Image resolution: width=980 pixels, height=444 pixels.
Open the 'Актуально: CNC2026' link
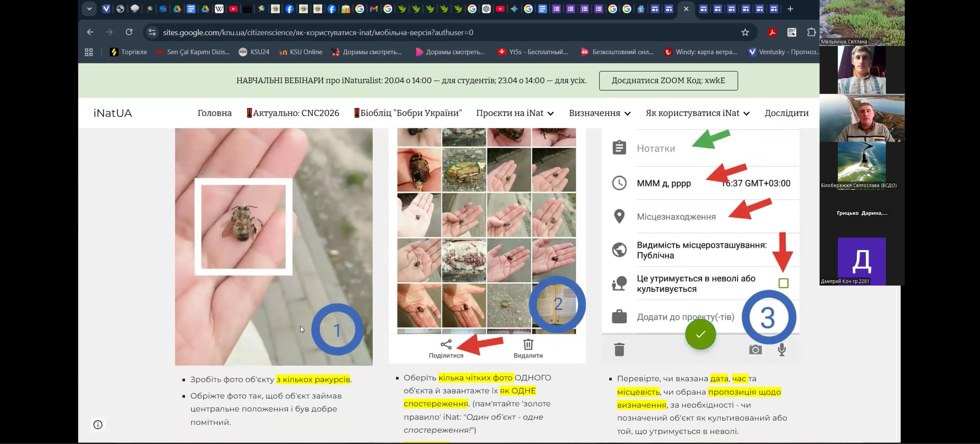pyautogui.click(x=293, y=113)
